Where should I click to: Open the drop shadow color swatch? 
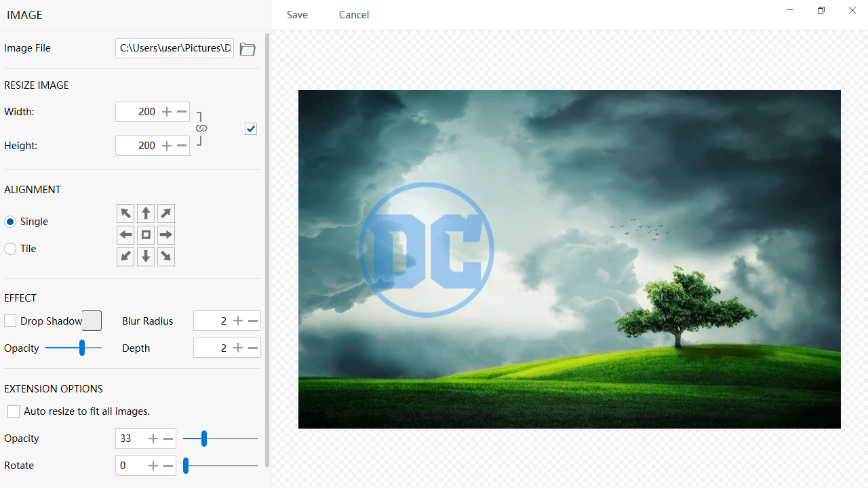click(x=92, y=321)
